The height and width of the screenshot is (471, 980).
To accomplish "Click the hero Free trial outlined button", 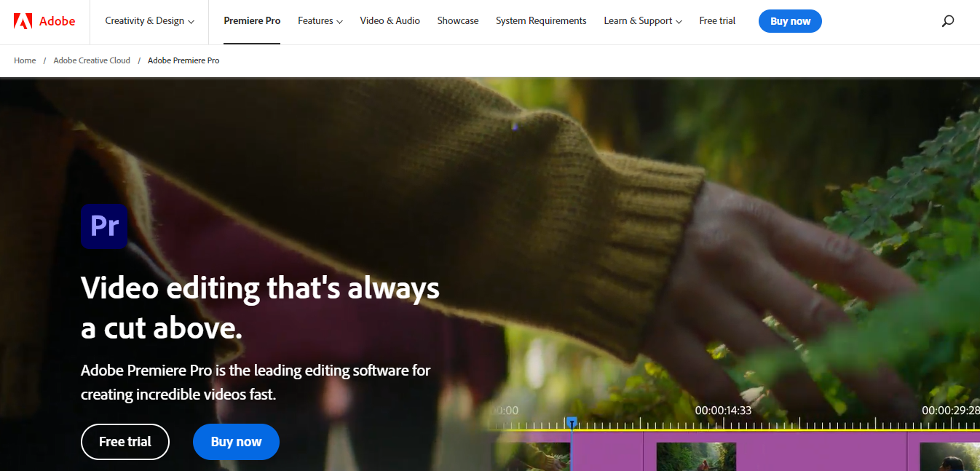I will (125, 442).
